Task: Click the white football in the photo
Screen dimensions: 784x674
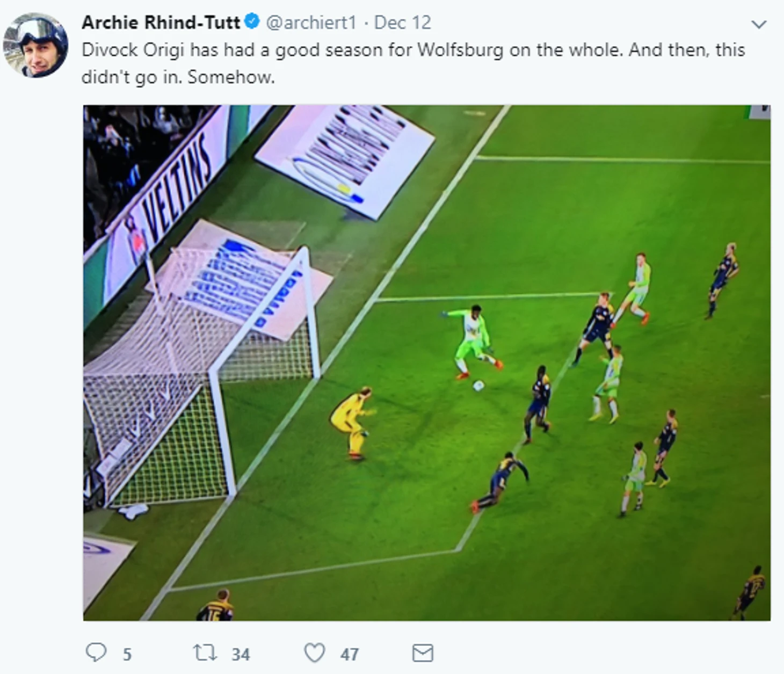Action: pos(478,385)
